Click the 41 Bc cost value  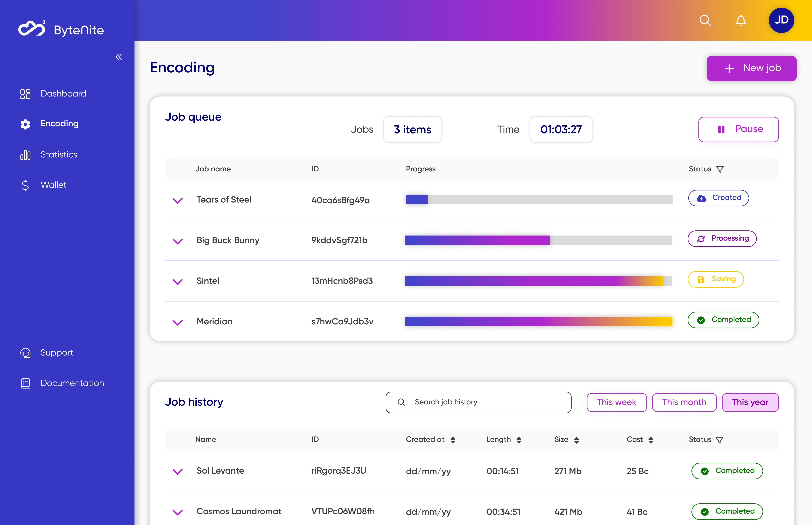coord(637,512)
